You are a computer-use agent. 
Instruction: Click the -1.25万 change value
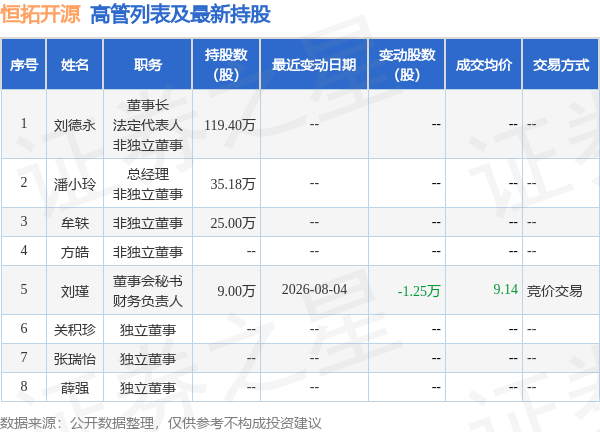[x=419, y=291]
